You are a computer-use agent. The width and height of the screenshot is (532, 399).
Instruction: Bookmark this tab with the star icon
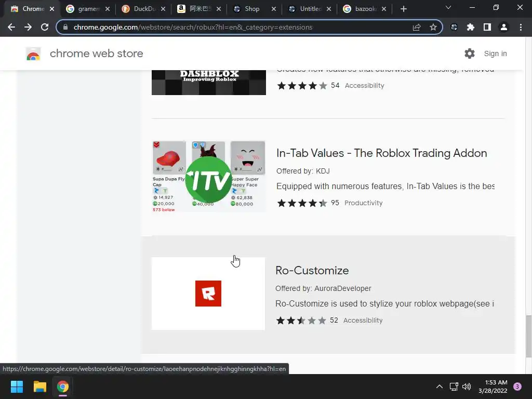click(433, 27)
